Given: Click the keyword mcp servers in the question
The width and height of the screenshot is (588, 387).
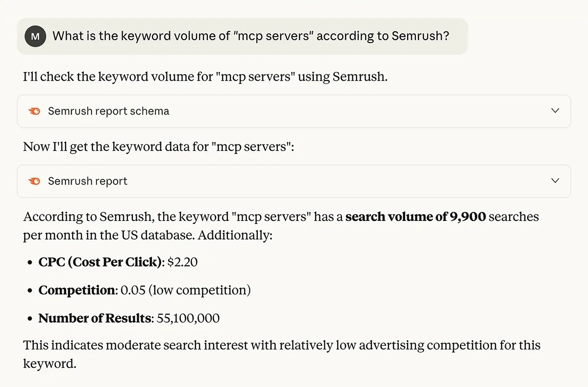Looking at the screenshot, I should 275,36.
